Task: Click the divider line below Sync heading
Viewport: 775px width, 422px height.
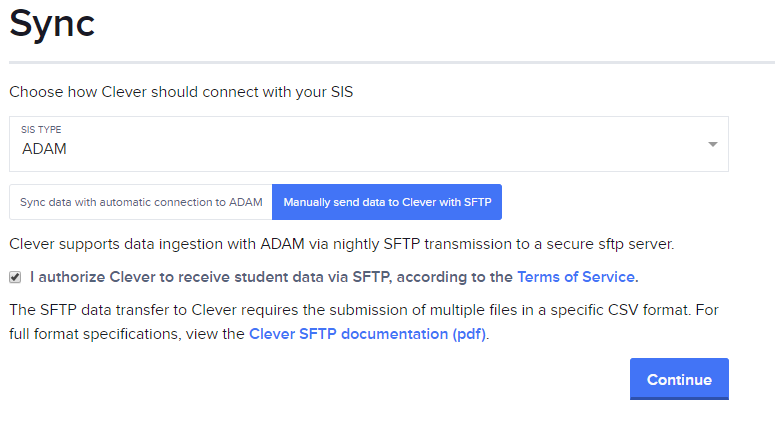Action: (390, 63)
